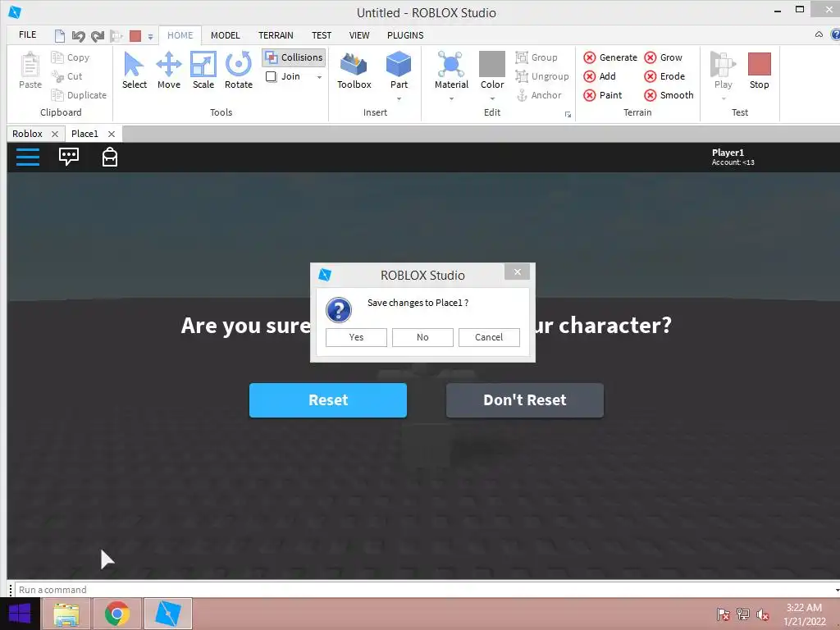
Task: Select the Select tool arrow icon
Action: tap(134, 65)
